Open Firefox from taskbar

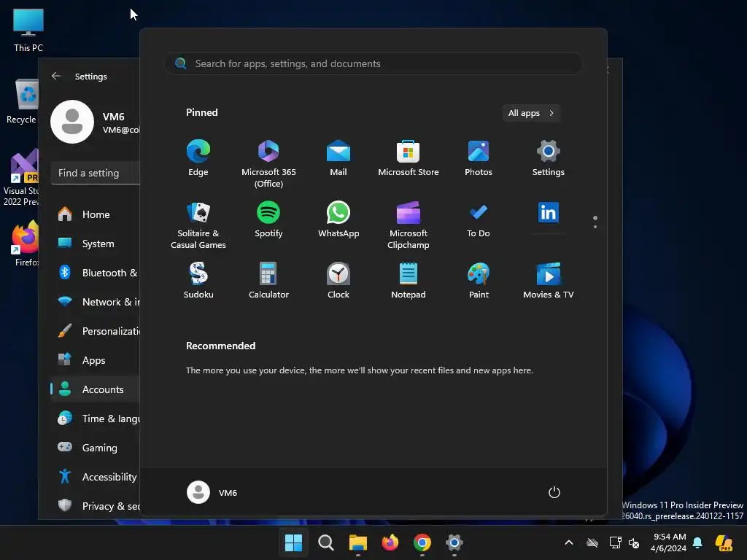click(x=390, y=542)
